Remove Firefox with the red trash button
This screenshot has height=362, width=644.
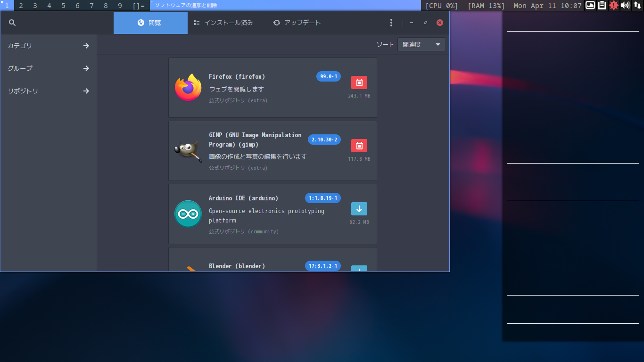click(359, 82)
